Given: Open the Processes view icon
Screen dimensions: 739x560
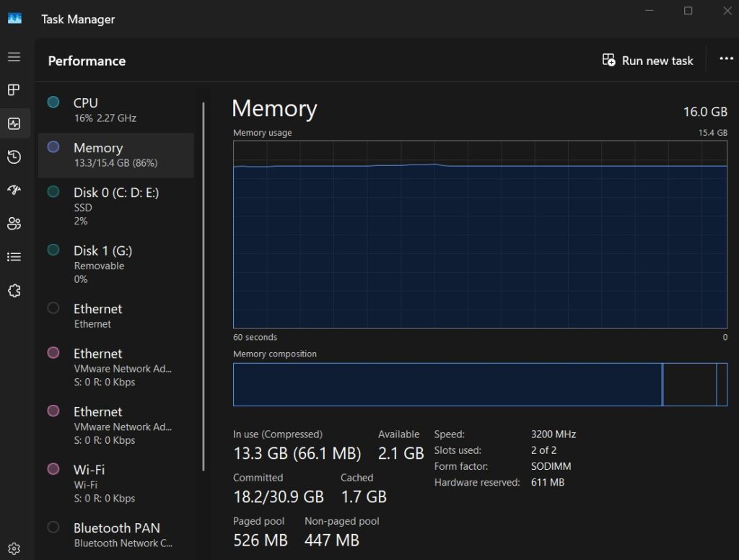Looking at the screenshot, I should click(x=14, y=89).
